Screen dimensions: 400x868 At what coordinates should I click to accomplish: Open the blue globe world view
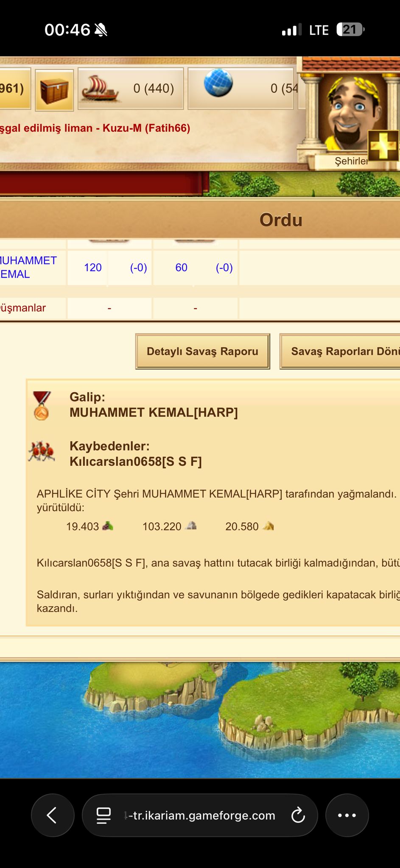[x=218, y=83]
